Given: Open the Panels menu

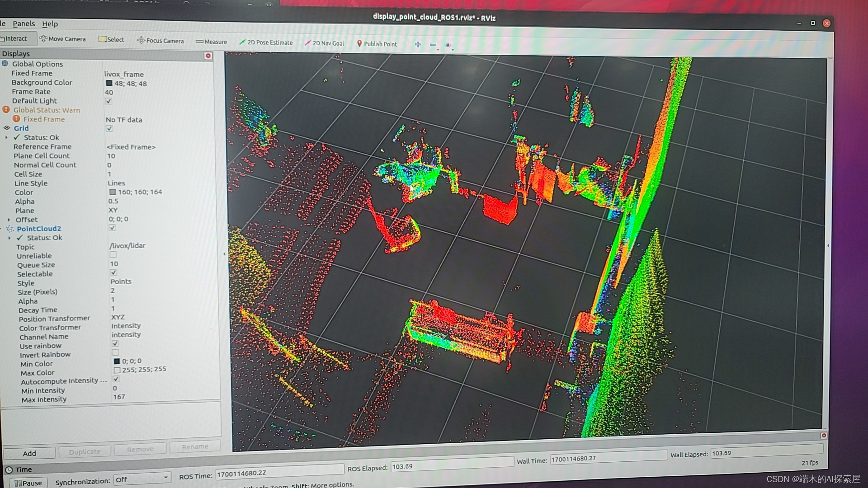Looking at the screenshot, I should tap(24, 23).
